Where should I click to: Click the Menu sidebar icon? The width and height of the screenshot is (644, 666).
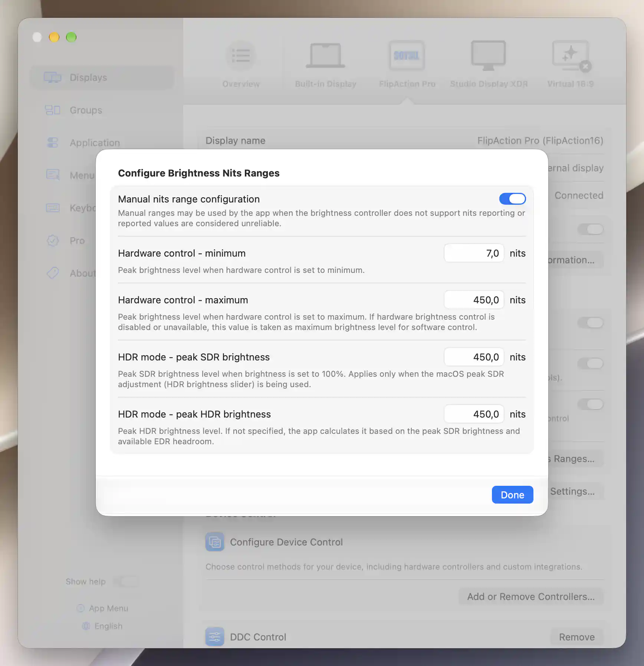point(53,175)
